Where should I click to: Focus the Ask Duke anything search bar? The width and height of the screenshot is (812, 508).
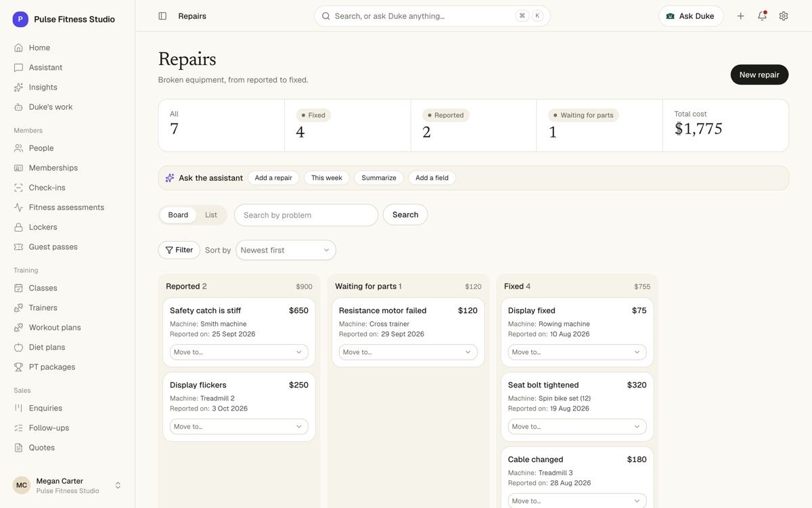point(432,16)
